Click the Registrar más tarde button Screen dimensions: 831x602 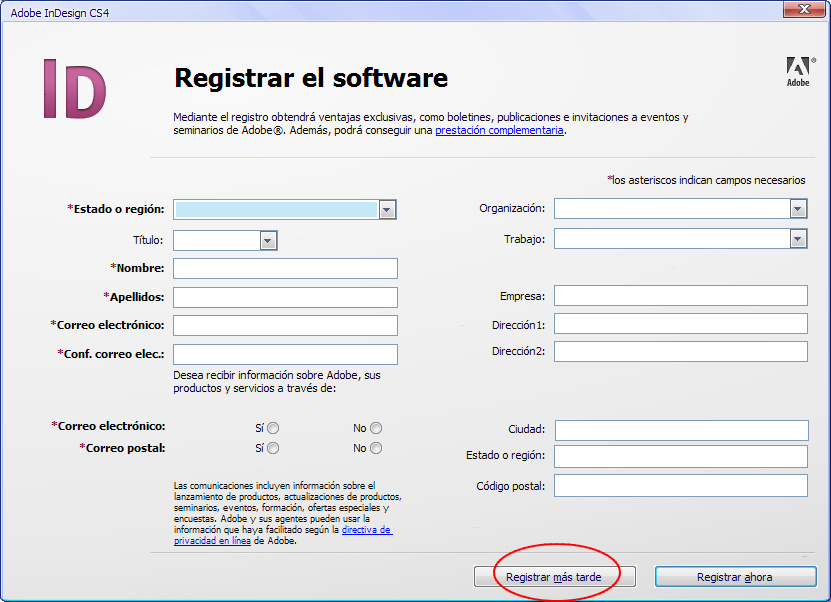point(554,577)
